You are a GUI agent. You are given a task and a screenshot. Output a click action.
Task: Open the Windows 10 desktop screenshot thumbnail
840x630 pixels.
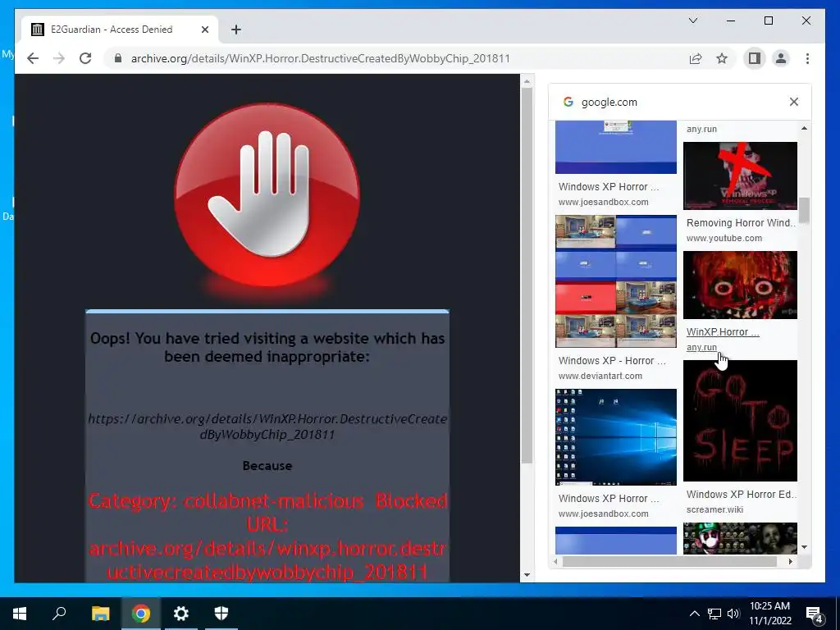[x=615, y=437]
